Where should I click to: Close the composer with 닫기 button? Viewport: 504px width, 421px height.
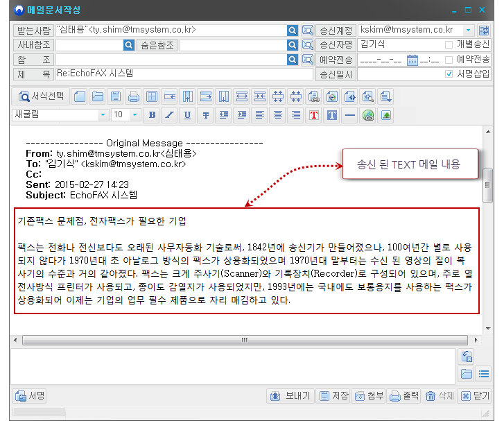474,395
